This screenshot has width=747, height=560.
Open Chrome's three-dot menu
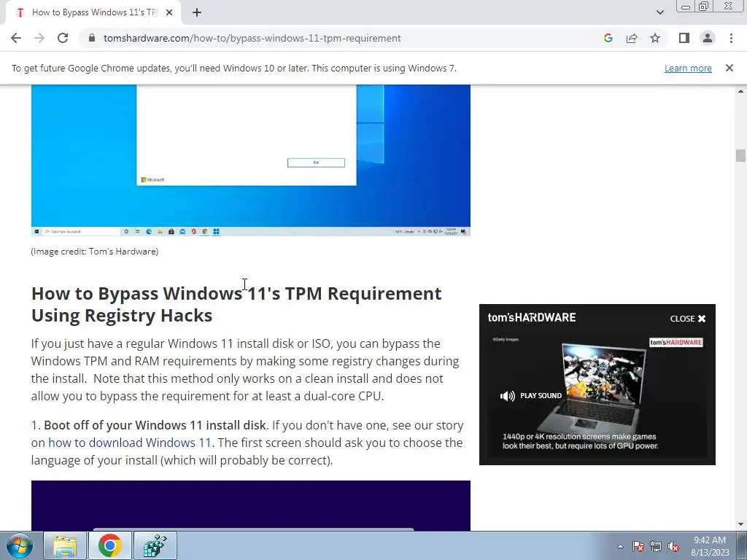[731, 38]
